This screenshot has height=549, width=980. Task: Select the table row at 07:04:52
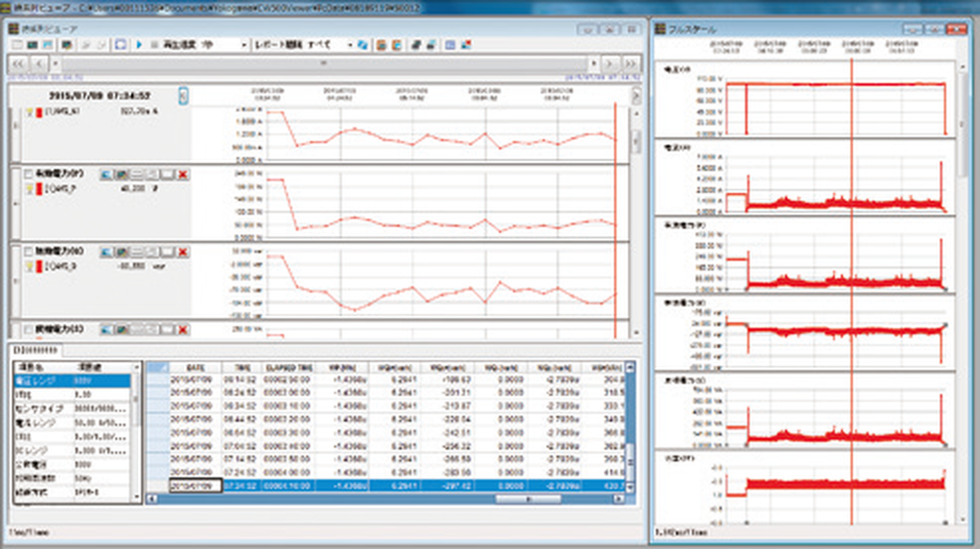click(388, 447)
